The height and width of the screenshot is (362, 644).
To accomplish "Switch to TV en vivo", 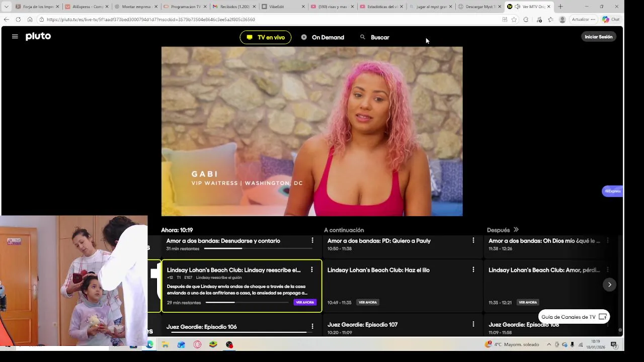I will coord(266,37).
